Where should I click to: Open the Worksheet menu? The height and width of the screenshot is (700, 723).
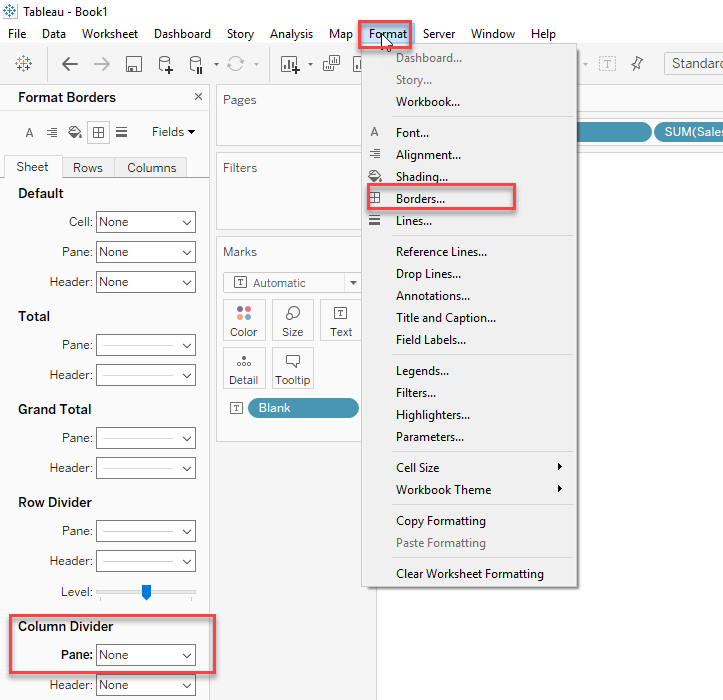click(110, 34)
